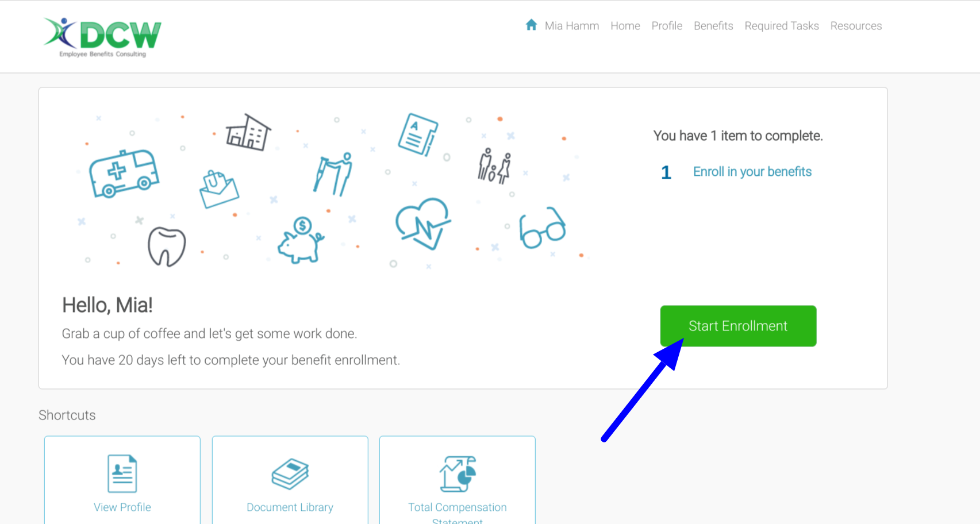Click the eyeglasses illustration icon
Image resolution: width=980 pixels, height=524 pixels.
pyautogui.click(x=542, y=228)
